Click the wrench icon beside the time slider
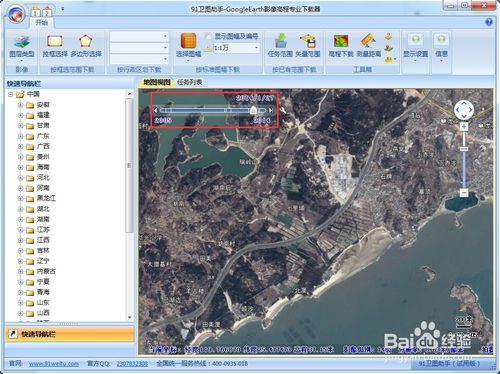This screenshot has width=500, height=374. (283, 110)
